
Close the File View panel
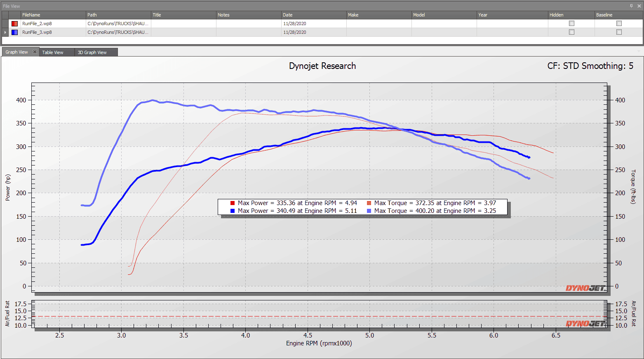click(639, 6)
